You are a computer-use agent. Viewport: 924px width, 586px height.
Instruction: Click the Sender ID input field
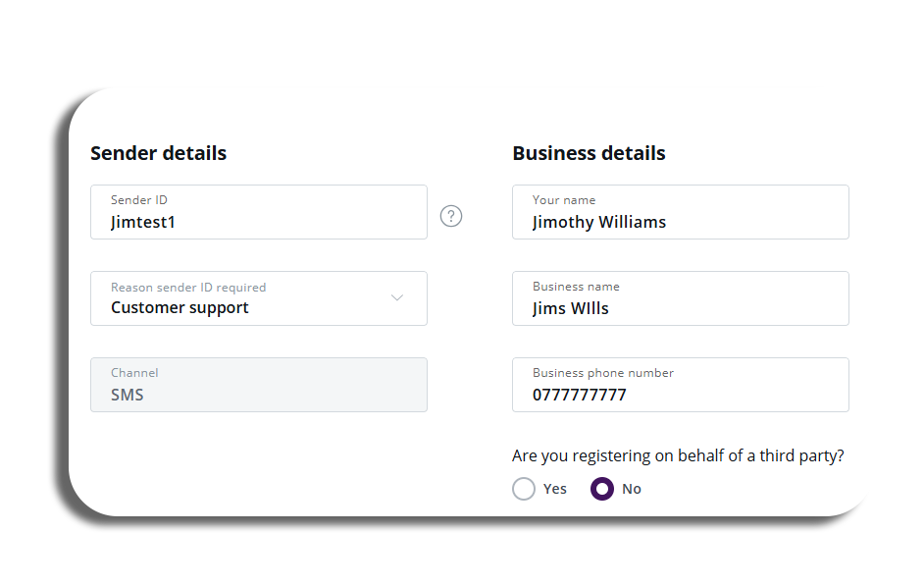[x=259, y=212]
